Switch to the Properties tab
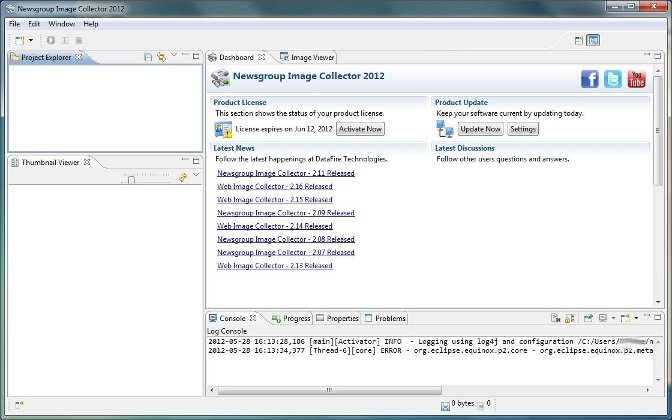Image resolution: width=672 pixels, height=420 pixels. pyautogui.click(x=337, y=318)
